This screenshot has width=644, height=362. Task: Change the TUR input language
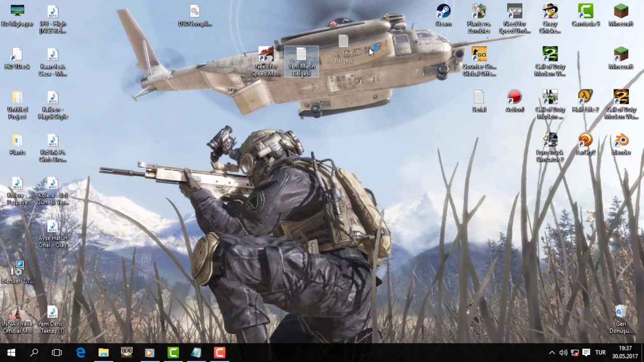pyautogui.click(x=601, y=352)
